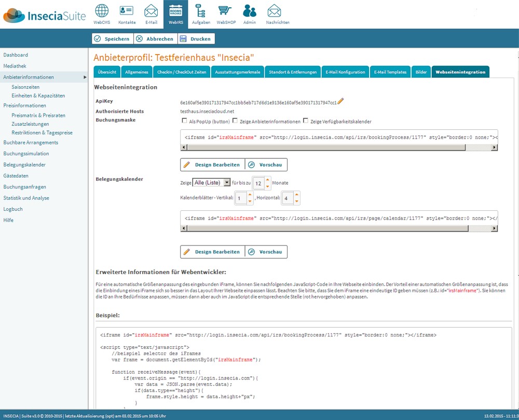This screenshot has height=420, width=519.
Task: Click left arrow of Belegungskalender code scrollbar
Action: coord(184,228)
